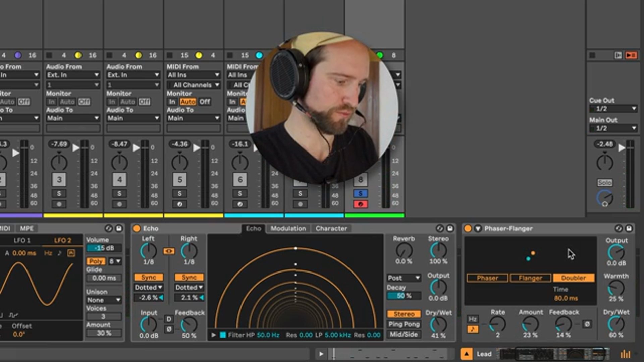Select Ping Pong mode in Echo
644x362 pixels.
coord(404,324)
